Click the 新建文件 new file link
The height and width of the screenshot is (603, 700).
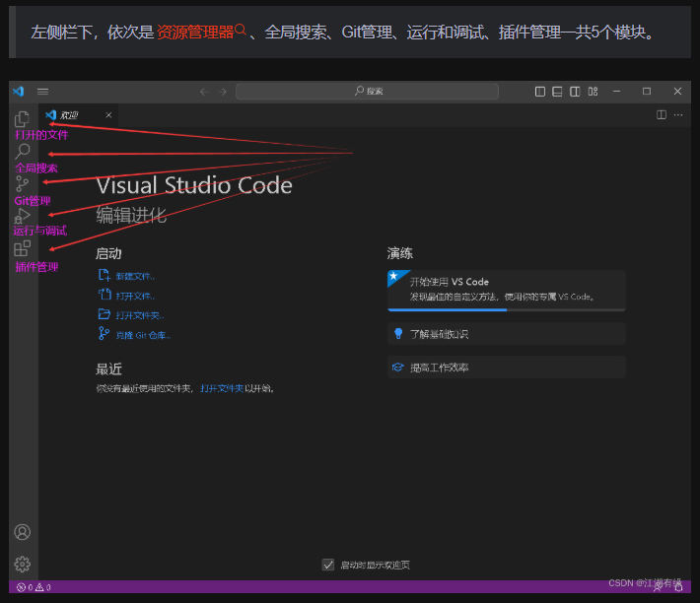(135, 277)
